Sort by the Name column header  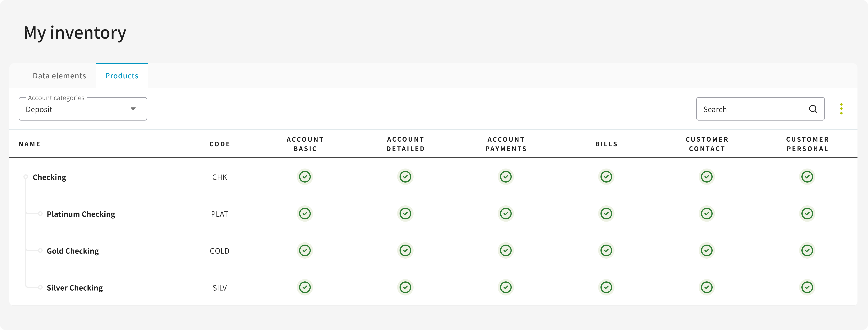tap(30, 144)
